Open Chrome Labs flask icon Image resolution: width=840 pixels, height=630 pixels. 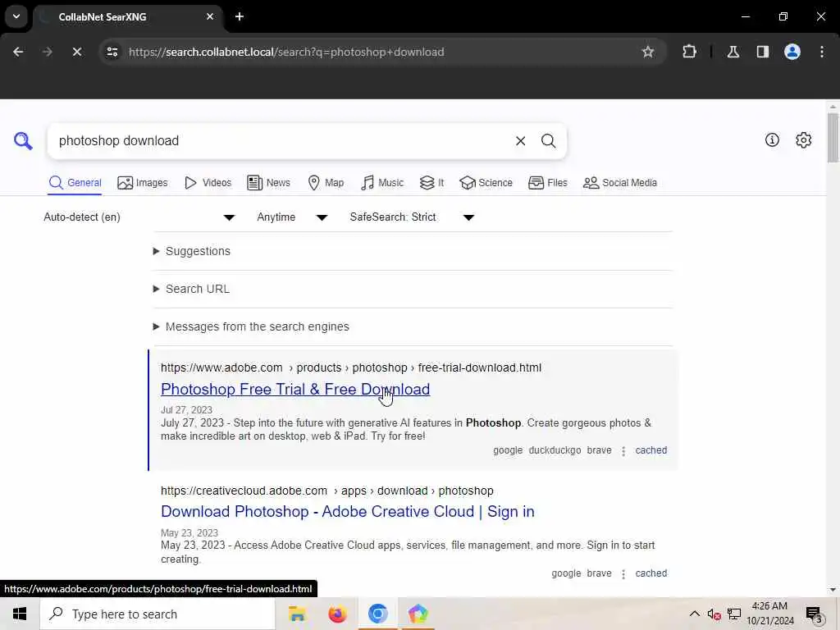coord(733,52)
